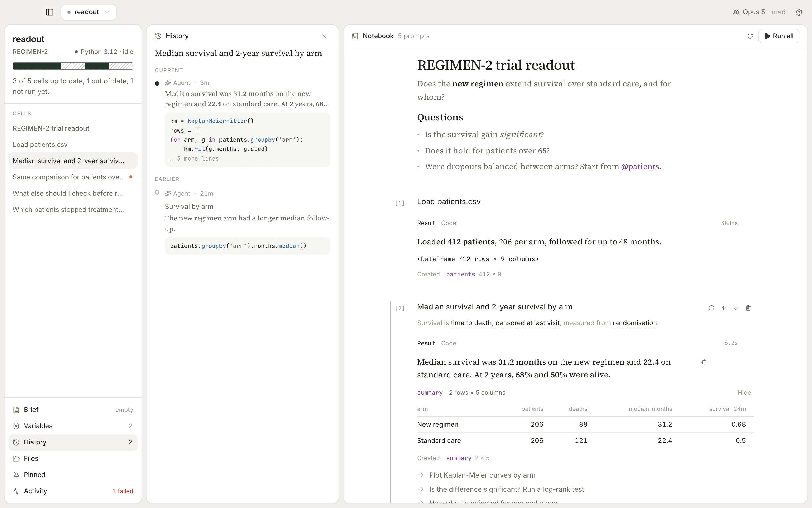Click the Agent sparkle icon at 3m
The width and height of the screenshot is (812, 508).
click(168, 83)
